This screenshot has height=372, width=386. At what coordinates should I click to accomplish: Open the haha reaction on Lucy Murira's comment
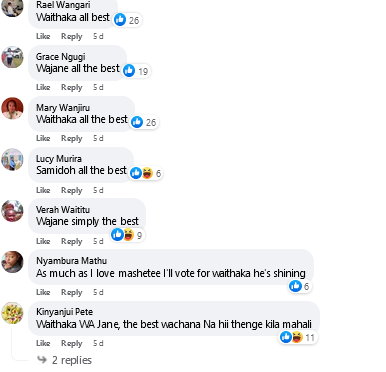(147, 173)
